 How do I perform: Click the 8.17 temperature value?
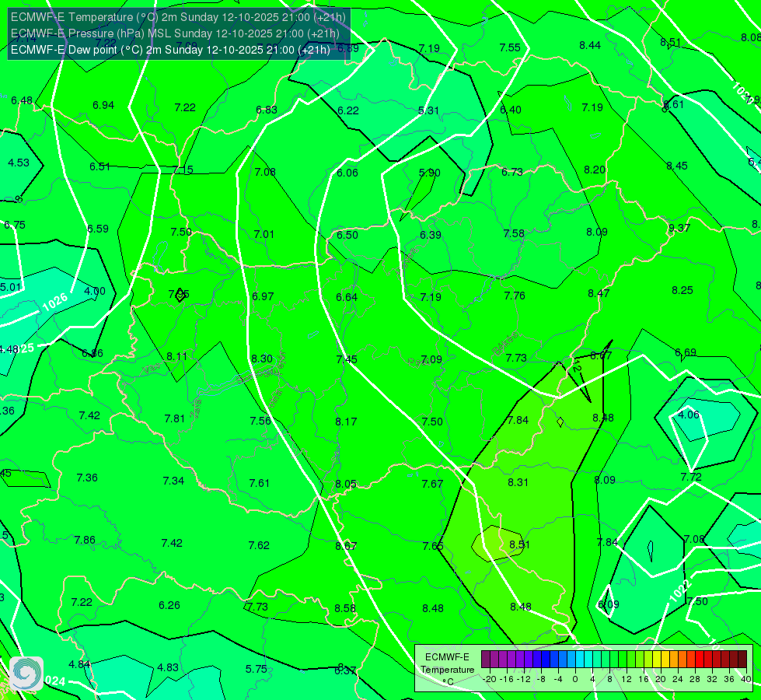pos(346,422)
